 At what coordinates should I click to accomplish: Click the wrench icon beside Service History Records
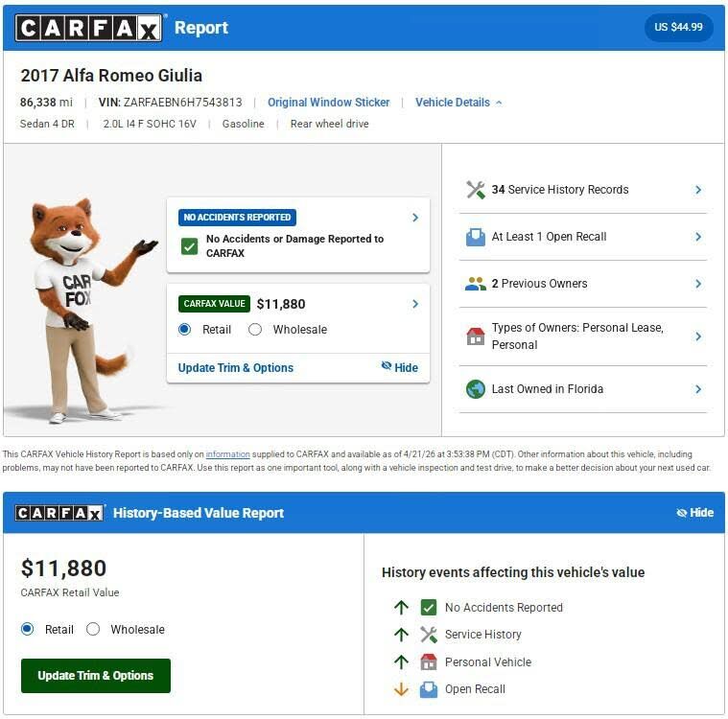pyautogui.click(x=476, y=190)
